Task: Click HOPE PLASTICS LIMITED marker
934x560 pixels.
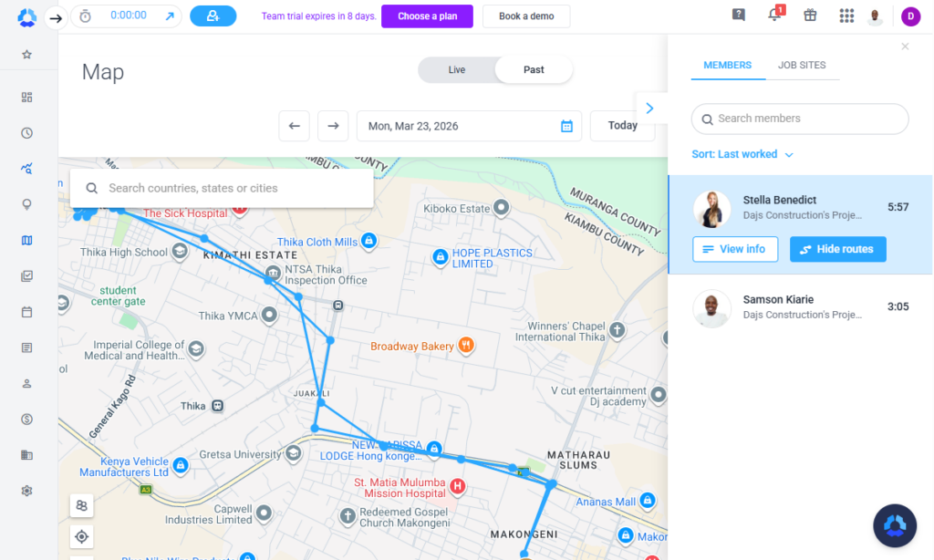Action: point(441,257)
